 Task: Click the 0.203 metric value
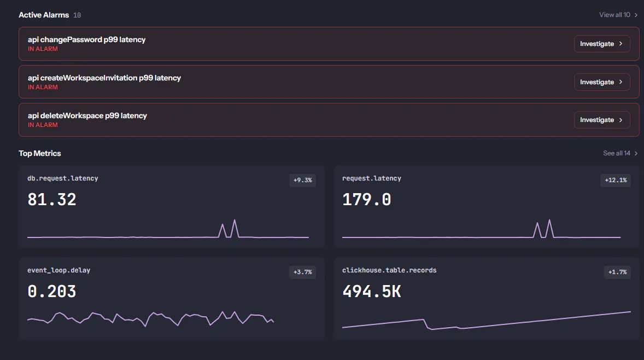tap(52, 292)
